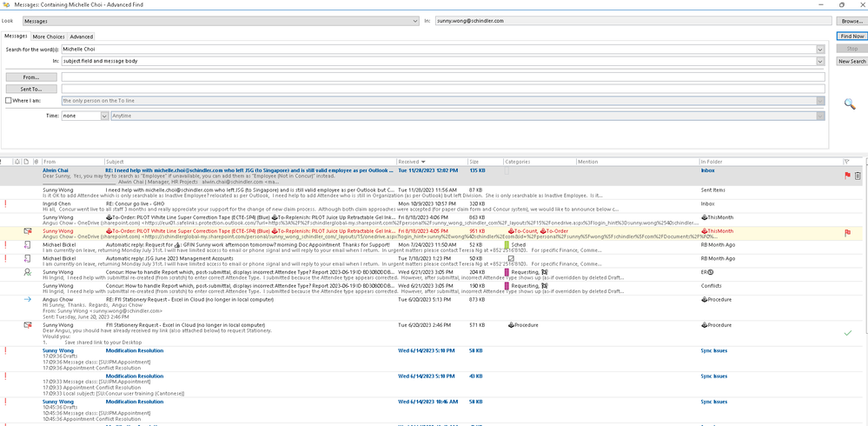This screenshot has width=868, height=426.
Task: Start a New Search
Action: tap(851, 62)
